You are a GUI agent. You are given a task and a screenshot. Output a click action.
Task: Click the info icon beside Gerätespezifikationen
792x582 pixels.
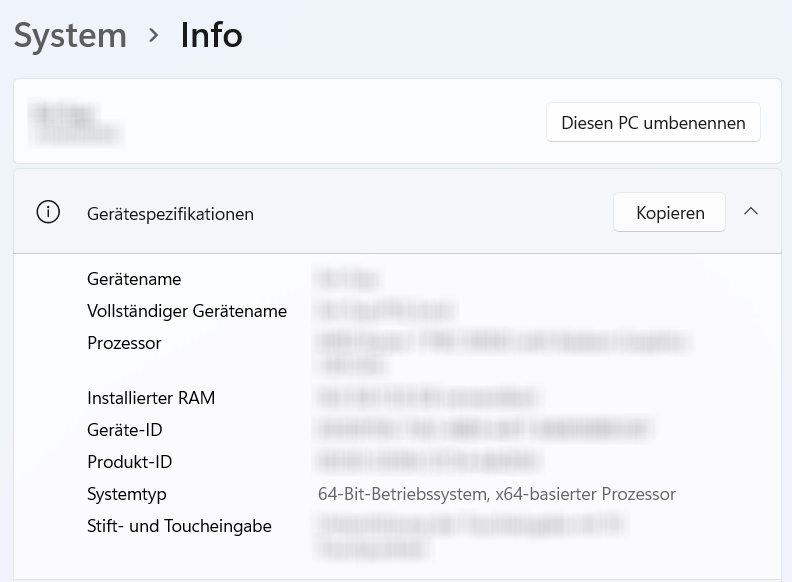[x=48, y=212]
